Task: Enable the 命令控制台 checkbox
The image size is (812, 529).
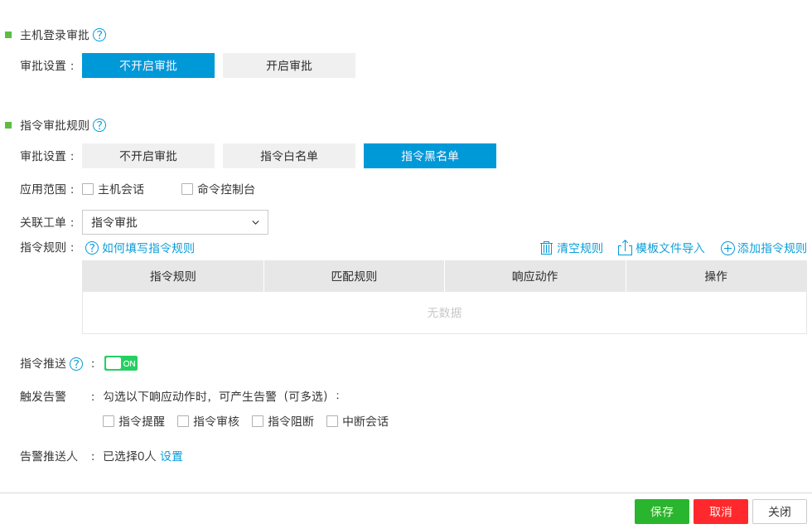Action: [x=187, y=189]
